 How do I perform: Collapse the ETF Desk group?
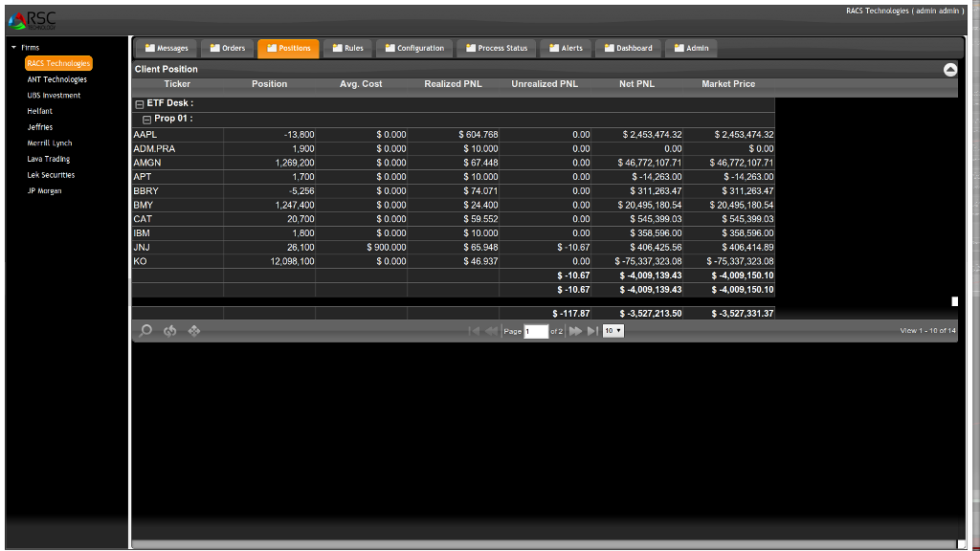[x=140, y=103]
